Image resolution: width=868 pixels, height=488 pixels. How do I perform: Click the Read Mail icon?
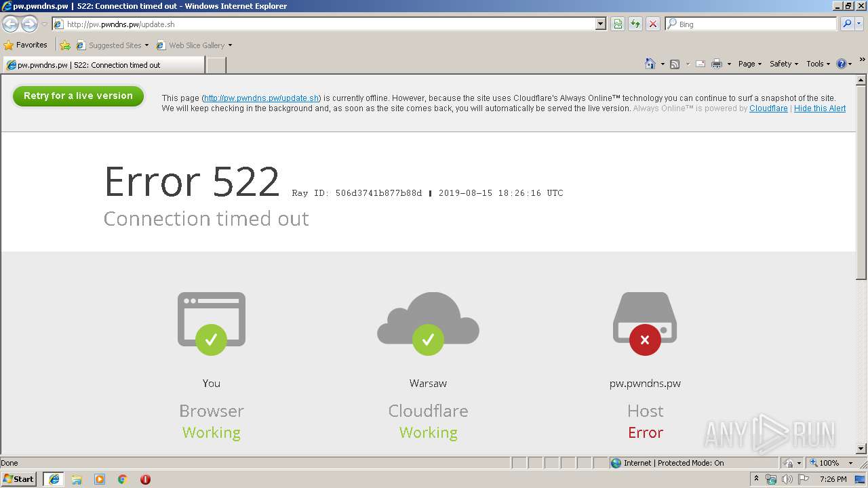pos(701,64)
